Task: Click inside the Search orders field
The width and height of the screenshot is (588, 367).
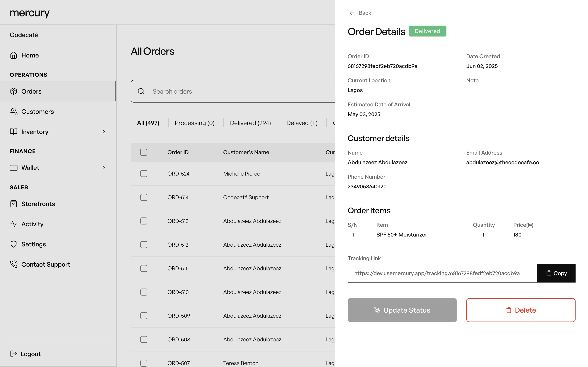Action: (219, 91)
